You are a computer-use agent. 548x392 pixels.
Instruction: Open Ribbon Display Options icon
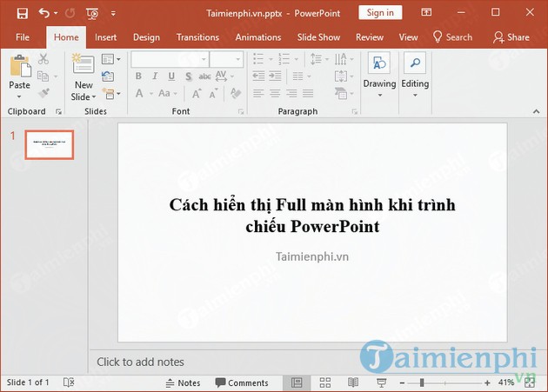(426, 12)
